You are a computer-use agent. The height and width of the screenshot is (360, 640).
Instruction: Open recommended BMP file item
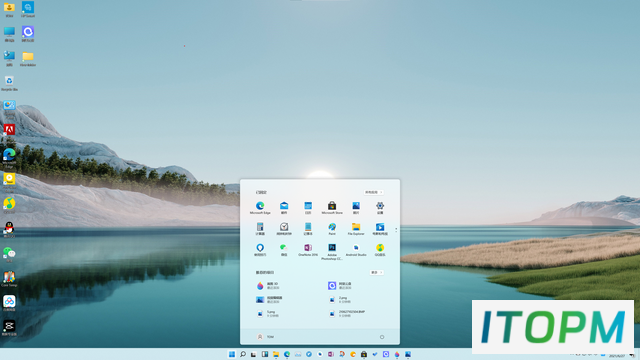347,313
